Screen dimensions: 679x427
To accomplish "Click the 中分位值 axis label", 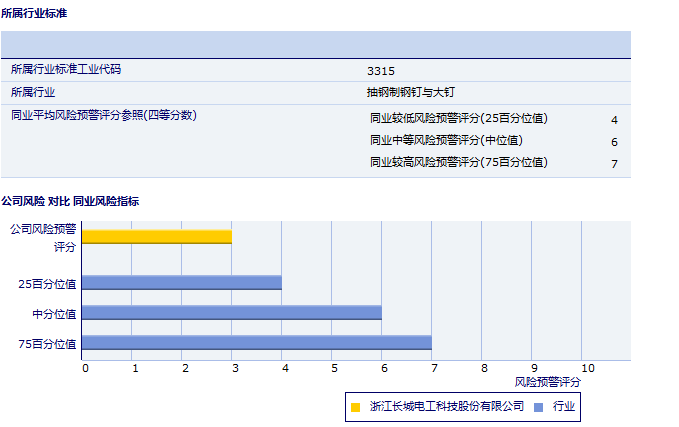I will pos(54,314).
